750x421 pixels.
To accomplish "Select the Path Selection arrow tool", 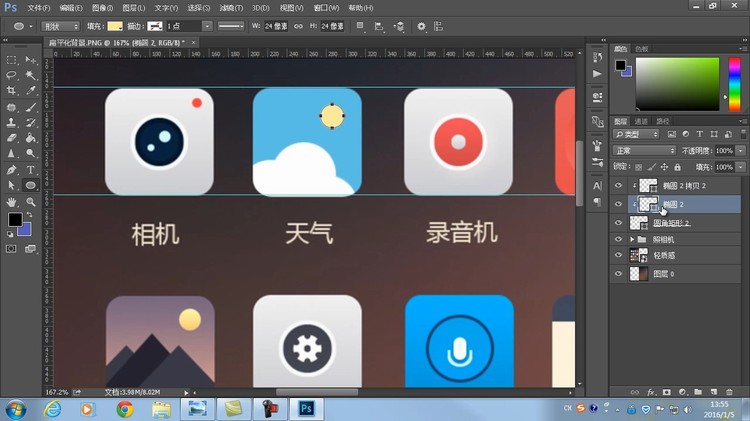I will [x=11, y=185].
